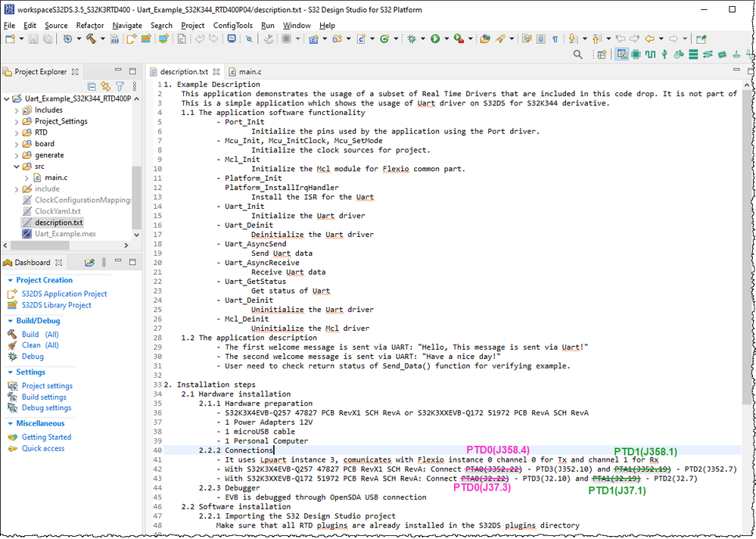Viewport: 756px width, 539px height.
Task: Collapse the Miscellaneous dashboard section
Action: pos(10,423)
